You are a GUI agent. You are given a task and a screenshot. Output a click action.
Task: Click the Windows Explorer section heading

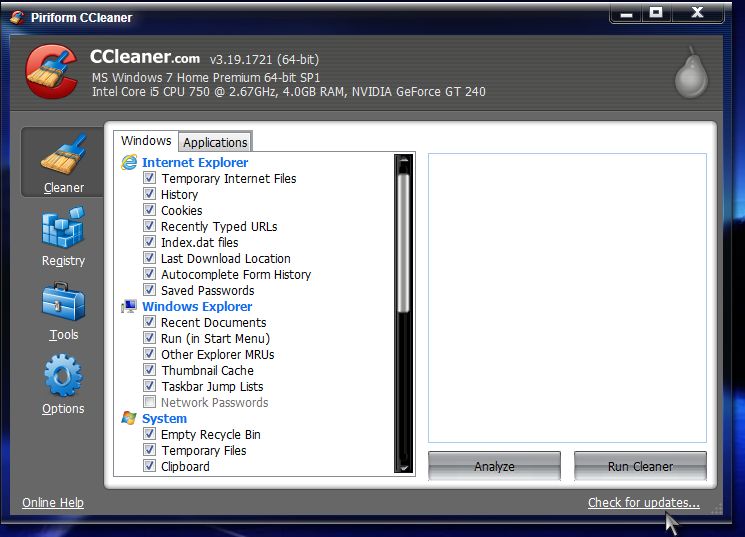(197, 307)
